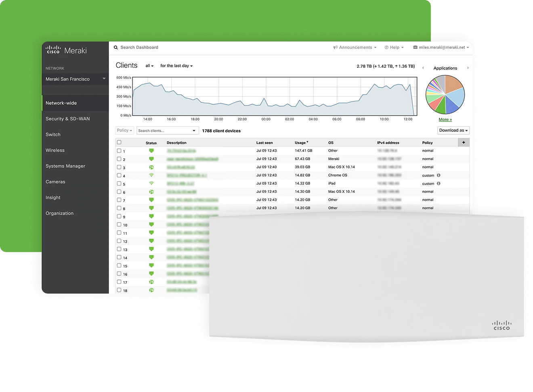Click the plus icon to add a table column

click(x=464, y=142)
